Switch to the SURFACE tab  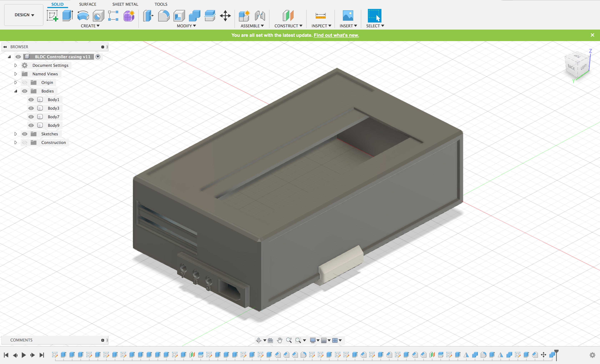[88, 4]
